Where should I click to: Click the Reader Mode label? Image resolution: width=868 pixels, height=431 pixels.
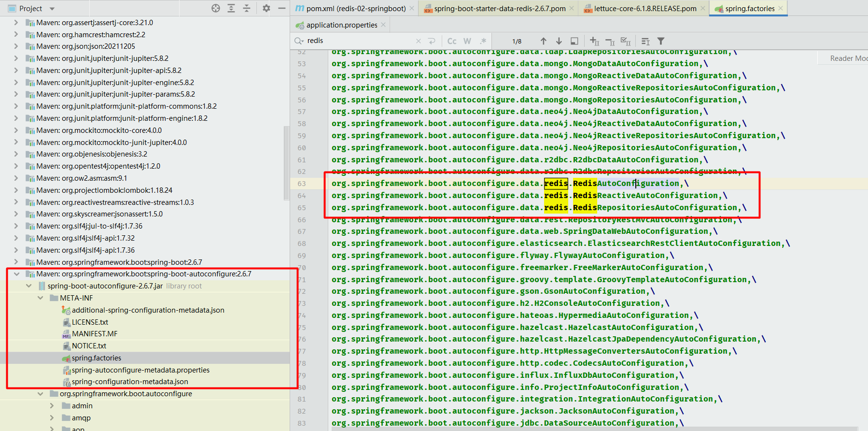(848, 58)
